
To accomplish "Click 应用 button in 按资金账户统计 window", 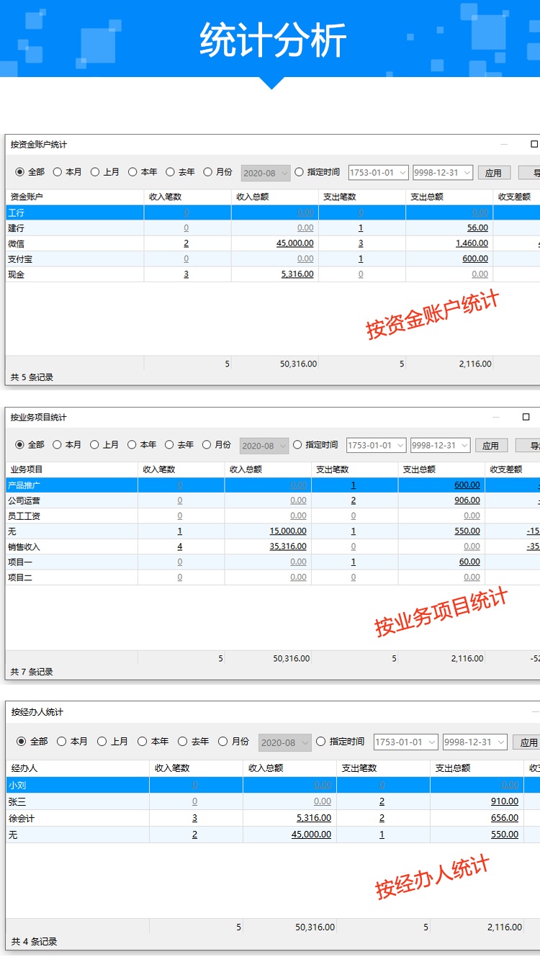I will (x=494, y=173).
